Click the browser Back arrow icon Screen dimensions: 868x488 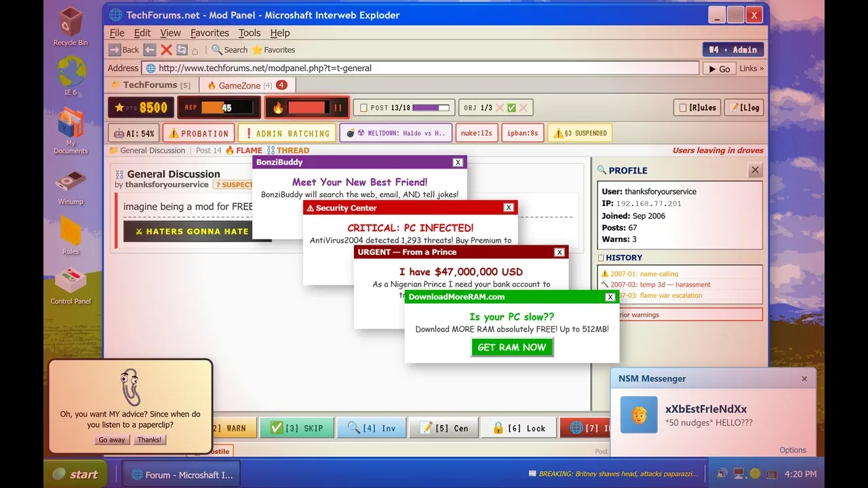[115, 49]
